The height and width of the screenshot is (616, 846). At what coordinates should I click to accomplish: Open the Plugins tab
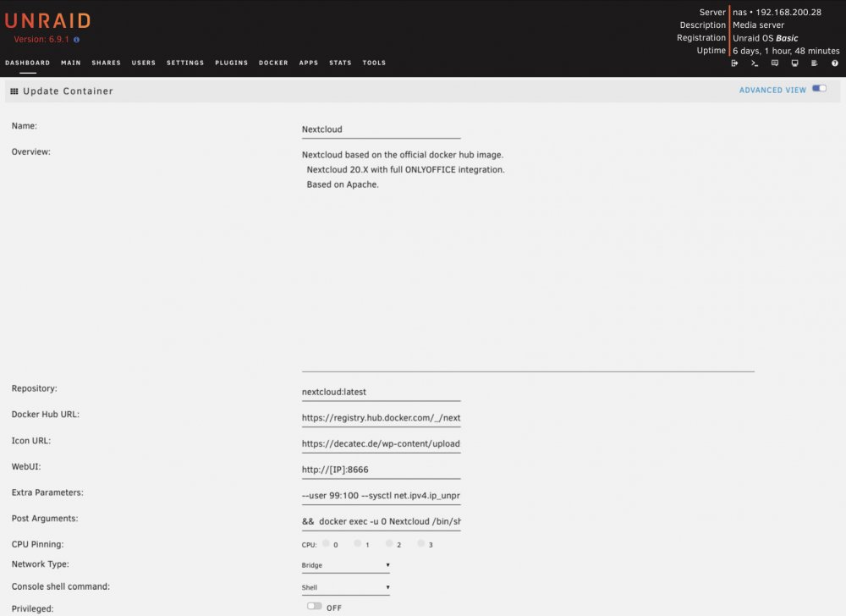coord(232,63)
